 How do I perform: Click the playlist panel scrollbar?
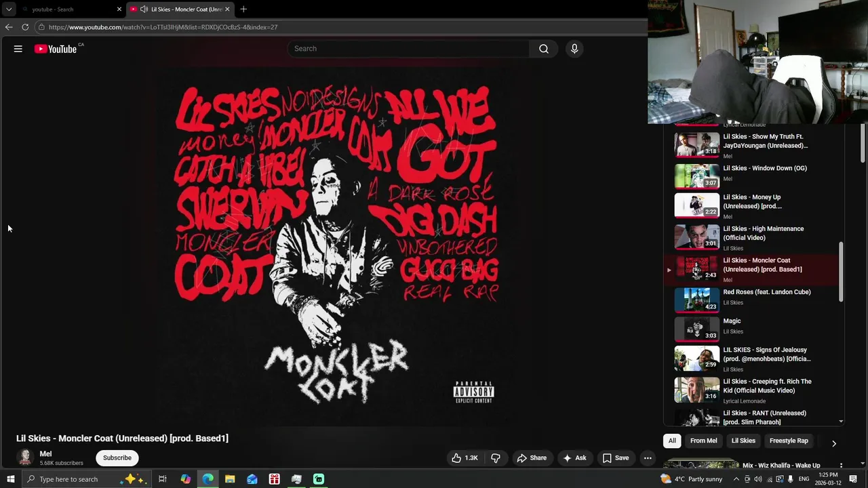842,272
